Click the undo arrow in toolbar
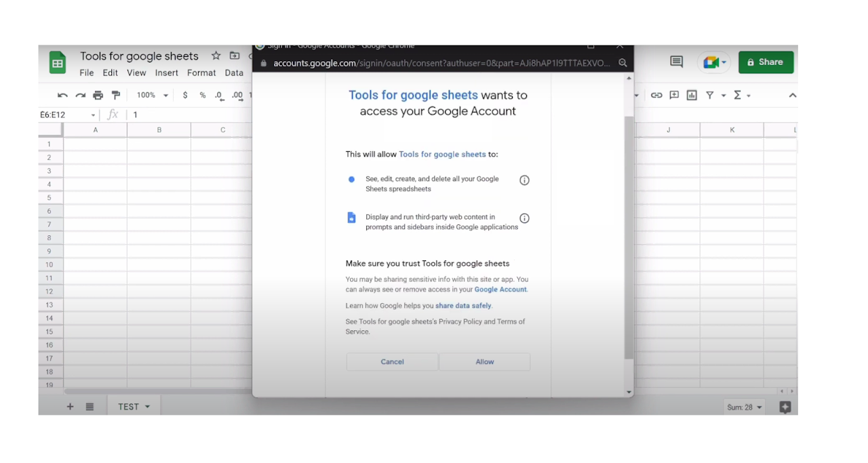This screenshot has height=463, width=868. [x=62, y=96]
